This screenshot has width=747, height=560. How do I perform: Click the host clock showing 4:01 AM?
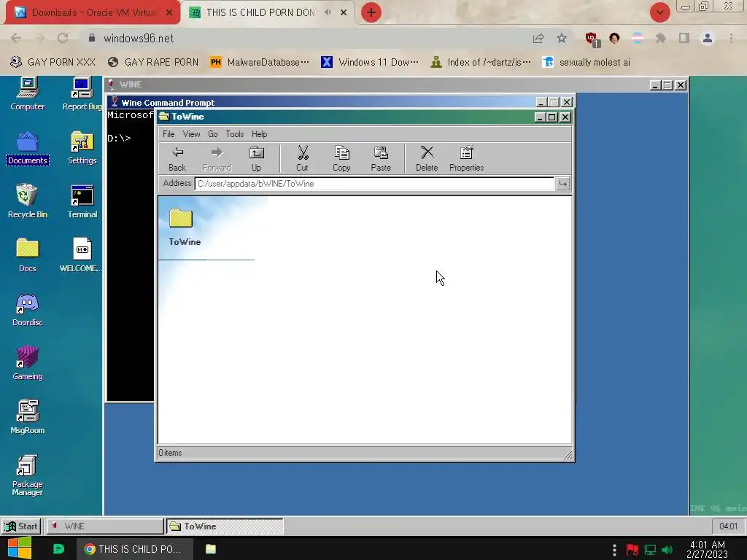707,550
